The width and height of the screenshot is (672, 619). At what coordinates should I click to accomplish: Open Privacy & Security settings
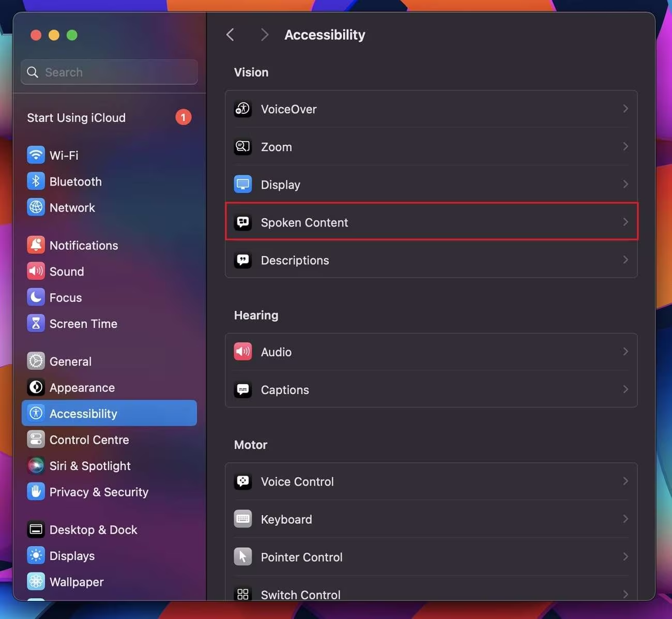point(99,492)
